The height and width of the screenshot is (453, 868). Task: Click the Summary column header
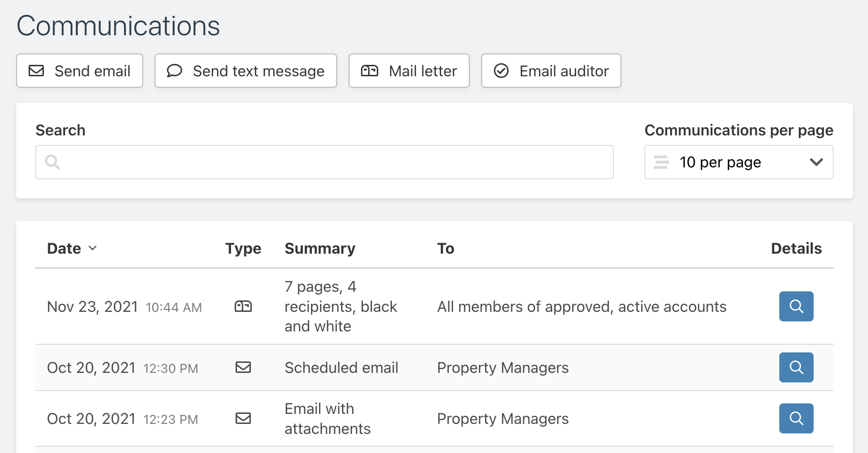pyautogui.click(x=320, y=248)
